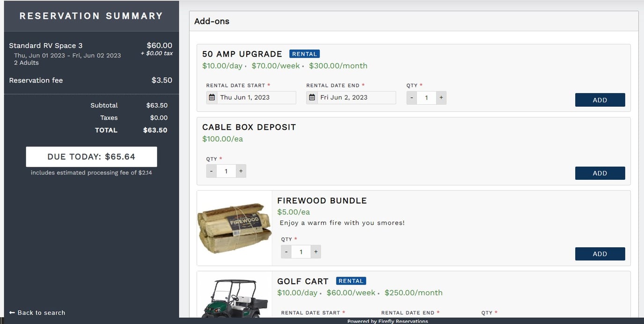Add the Firewood Bundle

coord(600,253)
